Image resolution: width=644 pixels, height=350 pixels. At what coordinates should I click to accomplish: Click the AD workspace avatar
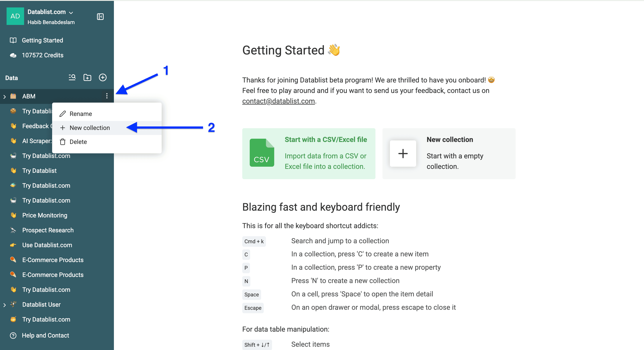tap(15, 16)
